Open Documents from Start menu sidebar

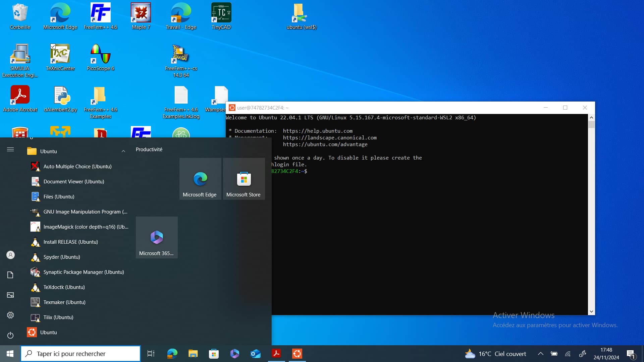10,275
